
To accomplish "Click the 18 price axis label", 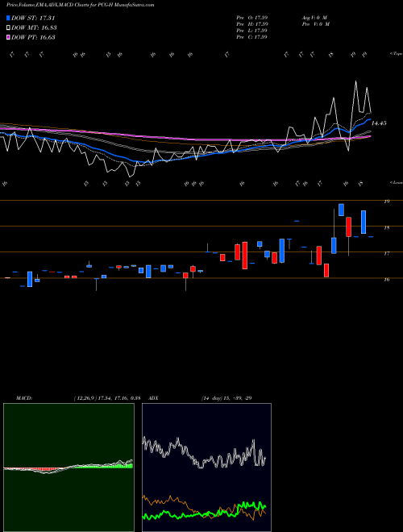I will tap(386, 227).
